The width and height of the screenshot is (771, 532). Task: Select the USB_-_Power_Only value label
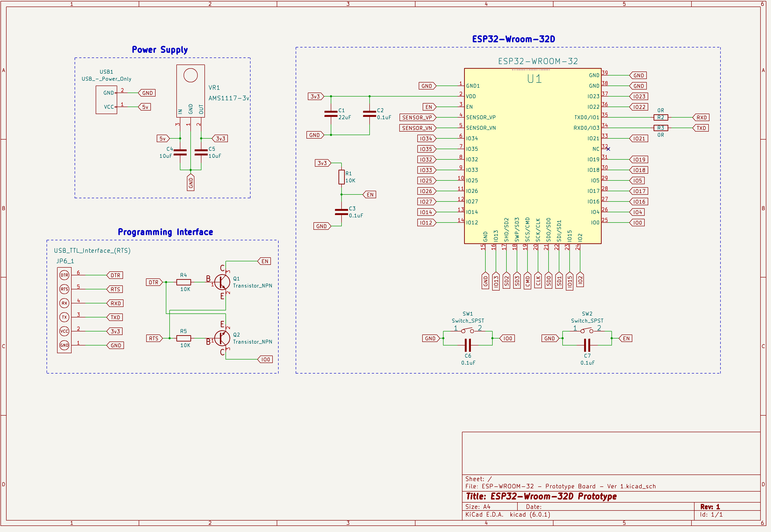click(106, 79)
